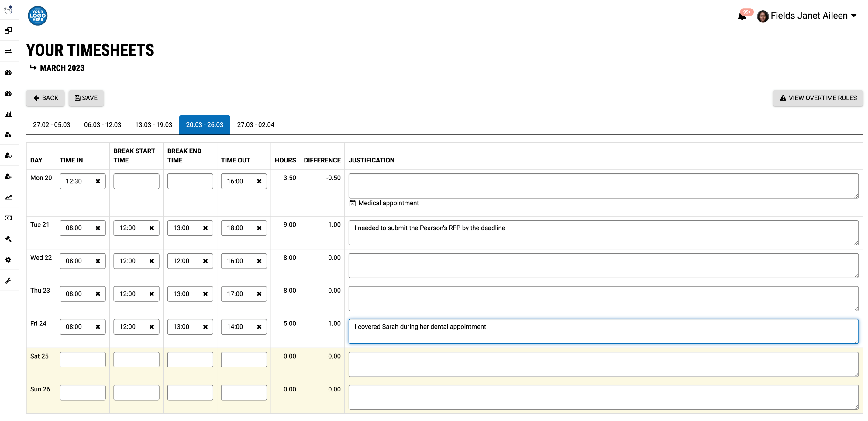Open the gavel sidebar icon
The width and height of the screenshot is (868, 421).
pyautogui.click(x=9, y=239)
